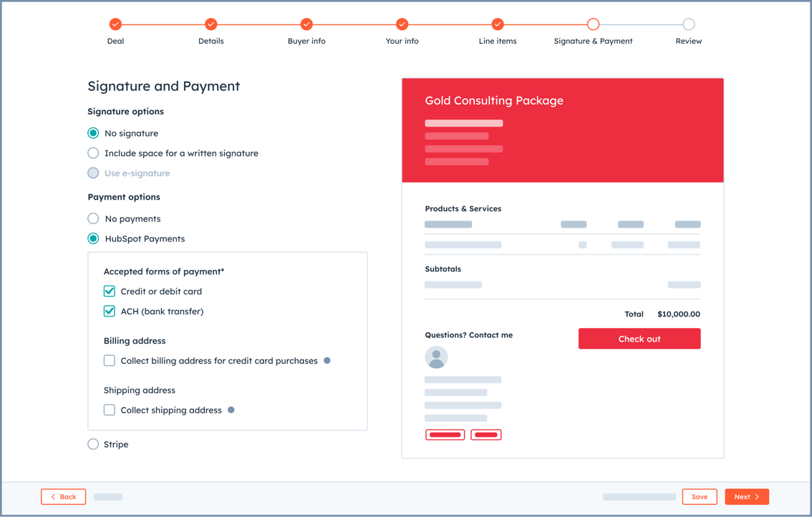Uncheck Credit or debit card
The height and width of the screenshot is (517, 812).
point(110,291)
